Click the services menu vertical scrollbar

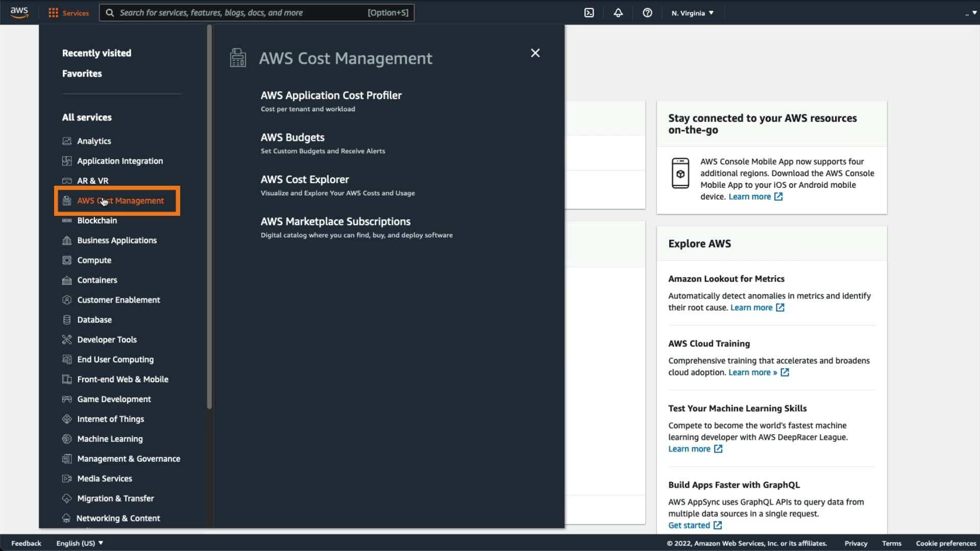point(209,217)
